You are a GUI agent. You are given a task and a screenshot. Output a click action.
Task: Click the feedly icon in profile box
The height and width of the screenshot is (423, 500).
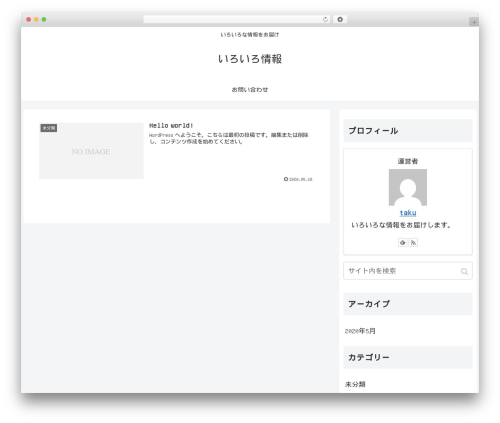403,242
